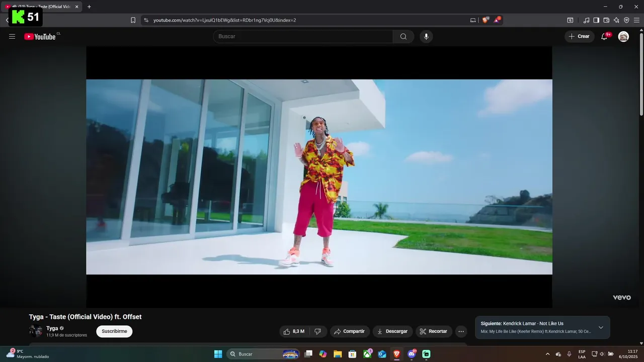The width and height of the screenshot is (644, 362).
Task: Open a new browser tab
Action: [x=89, y=7]
